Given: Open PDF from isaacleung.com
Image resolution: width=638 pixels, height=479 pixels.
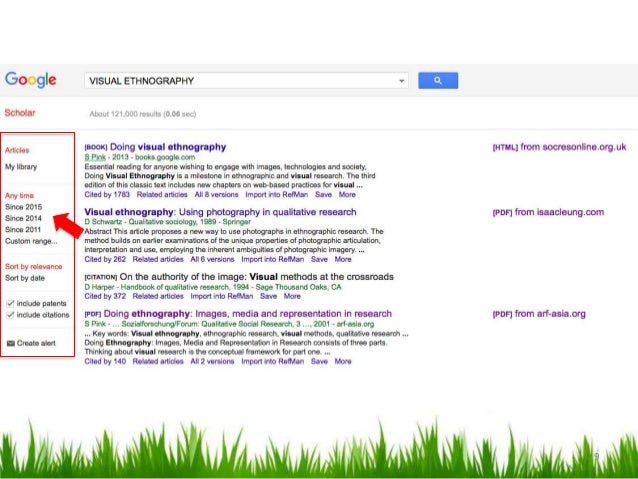Looking at the screenshot, I should click(x=548, y=212).
